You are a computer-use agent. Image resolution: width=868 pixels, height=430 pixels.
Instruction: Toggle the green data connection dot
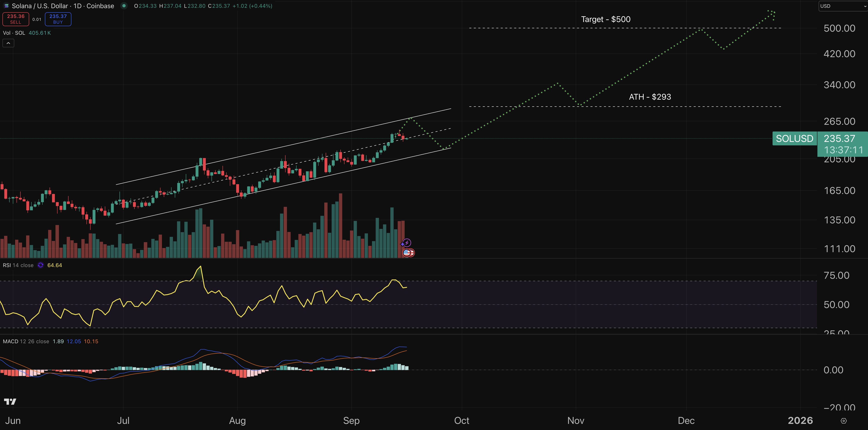[124, 6]
